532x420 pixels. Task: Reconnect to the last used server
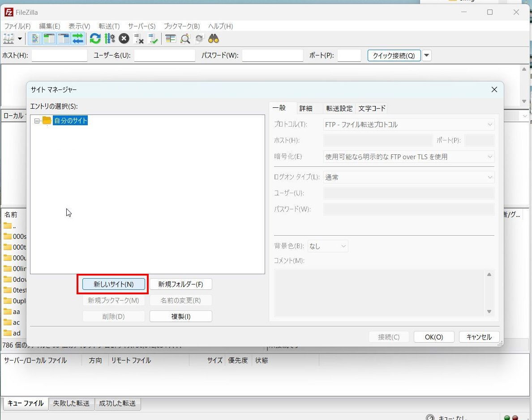[153, 39]
